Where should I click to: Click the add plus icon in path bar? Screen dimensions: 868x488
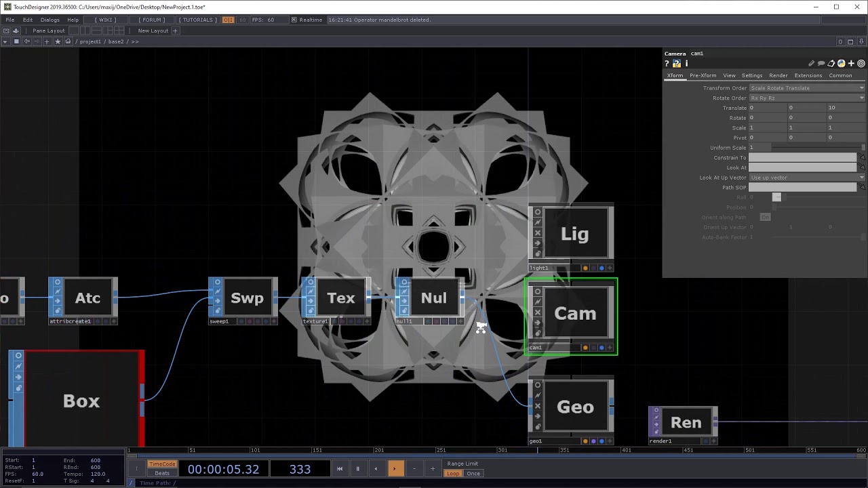click(x=47, y=41)
